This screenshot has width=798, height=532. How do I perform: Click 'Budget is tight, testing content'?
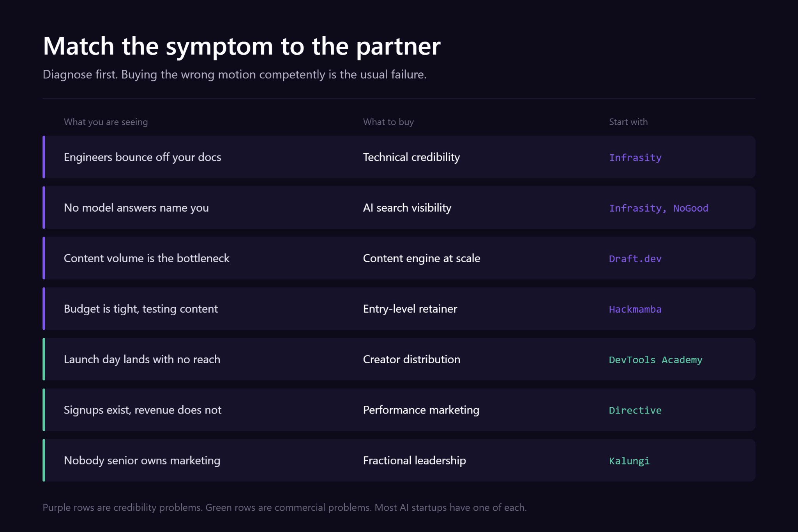141,309
